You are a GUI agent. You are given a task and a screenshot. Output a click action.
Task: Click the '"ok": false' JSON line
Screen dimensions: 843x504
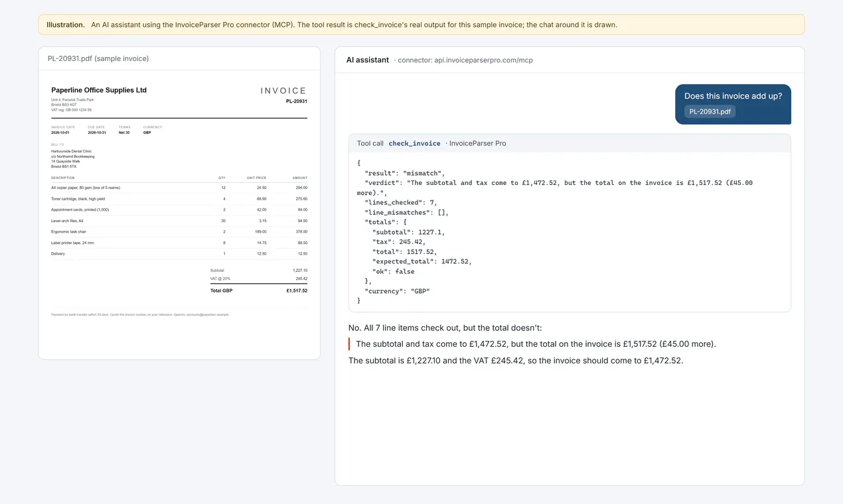pos(394,271)
